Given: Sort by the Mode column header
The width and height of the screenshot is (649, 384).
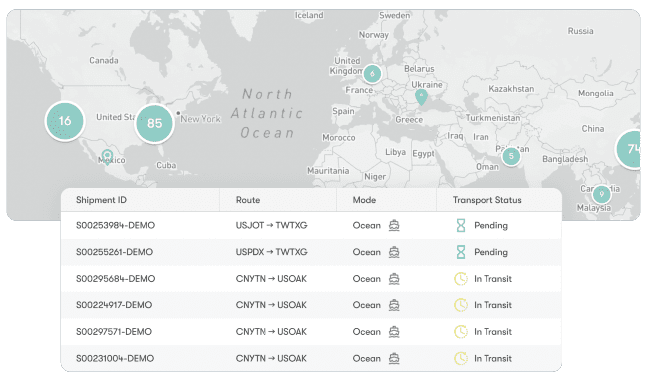Looking at the screenshot, I should point(364,200).
